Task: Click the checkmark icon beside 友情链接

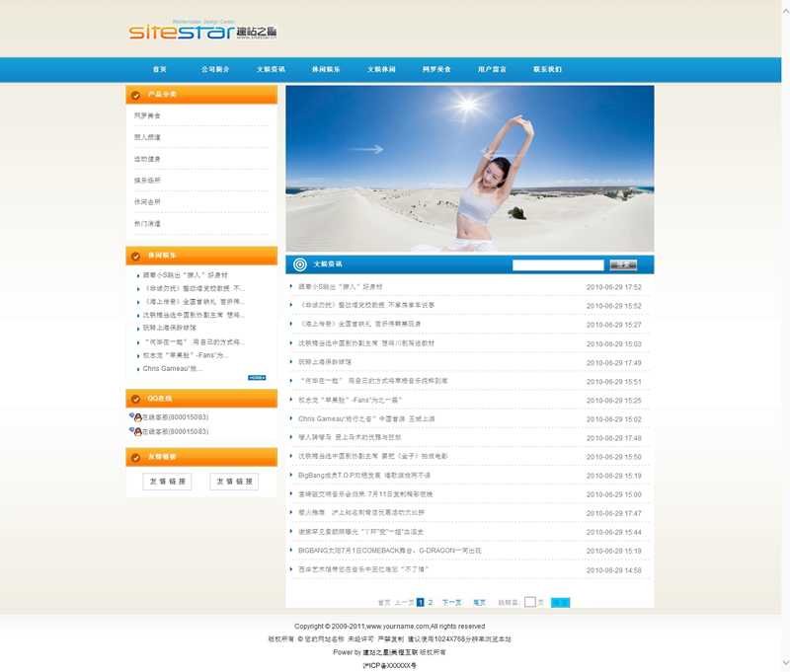Action: coord(135,457)
